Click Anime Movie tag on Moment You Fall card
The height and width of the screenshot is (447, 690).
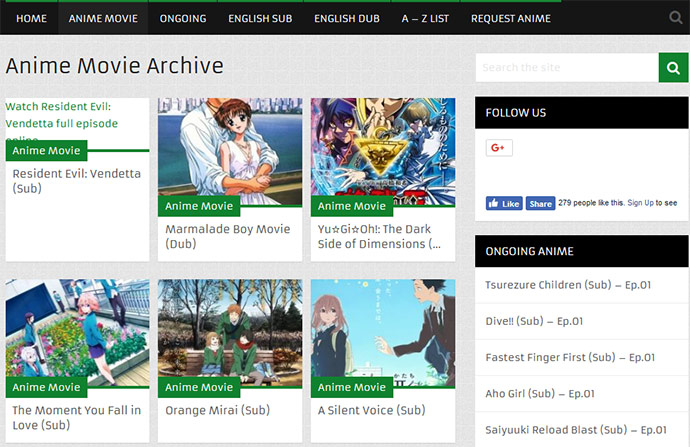click(x=46, y=387)
